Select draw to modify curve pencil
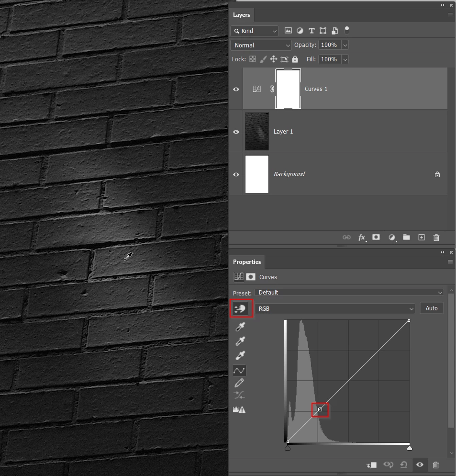 (239, 383)
